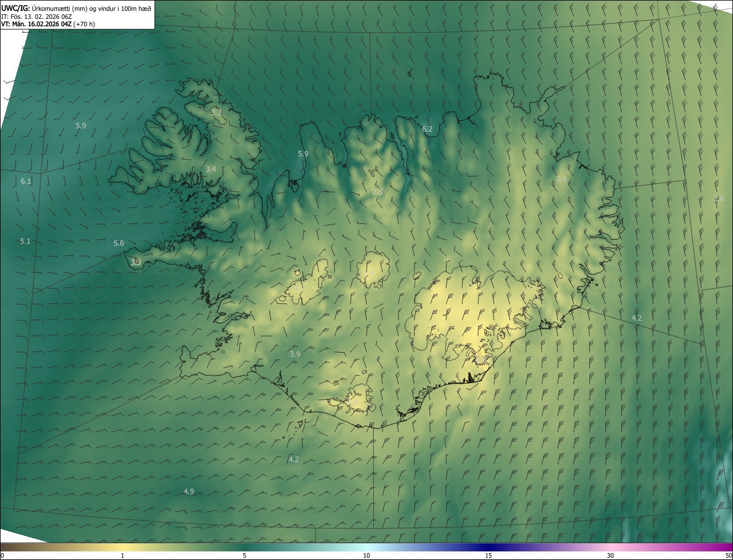Select the 3.2 value in the northern Westfjords

click(216, 112)
